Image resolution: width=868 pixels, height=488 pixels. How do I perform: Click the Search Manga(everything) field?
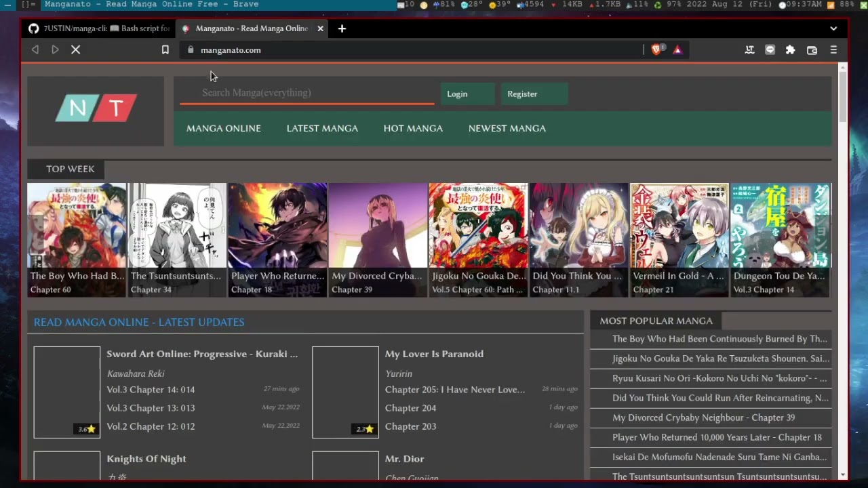point(307,93)
